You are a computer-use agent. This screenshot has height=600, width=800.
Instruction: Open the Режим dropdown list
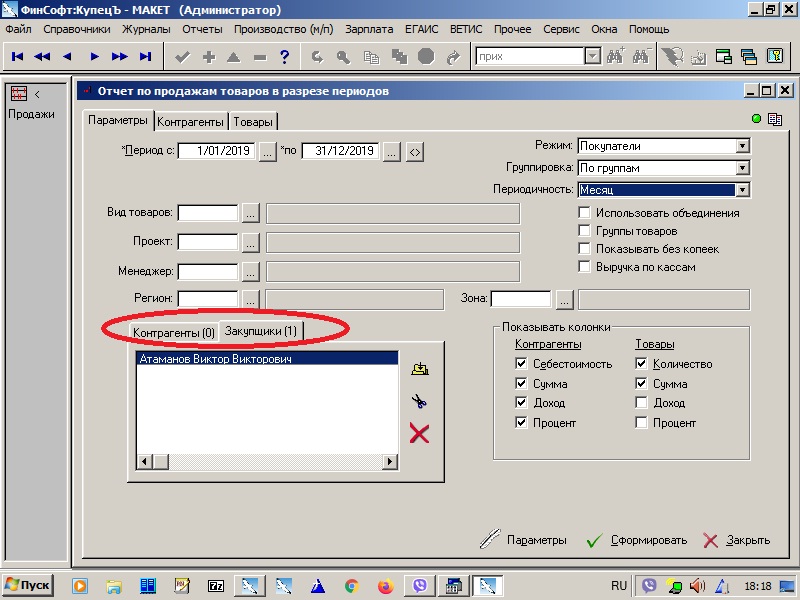click(x=741, y=146)
